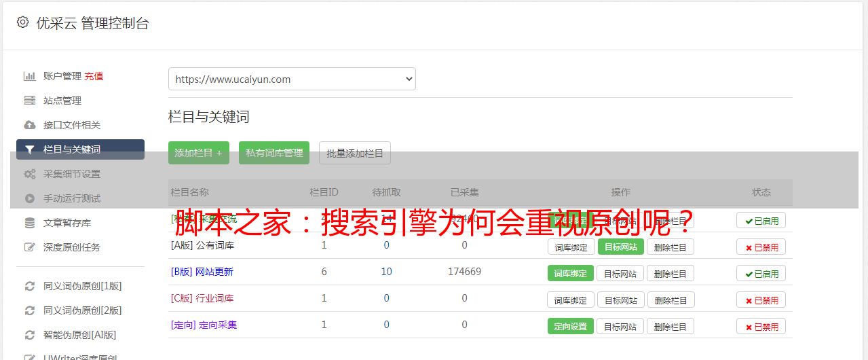Click the 栏目名称 column header
The width and height of the screenshot is (868, 360).
[190, 192]
